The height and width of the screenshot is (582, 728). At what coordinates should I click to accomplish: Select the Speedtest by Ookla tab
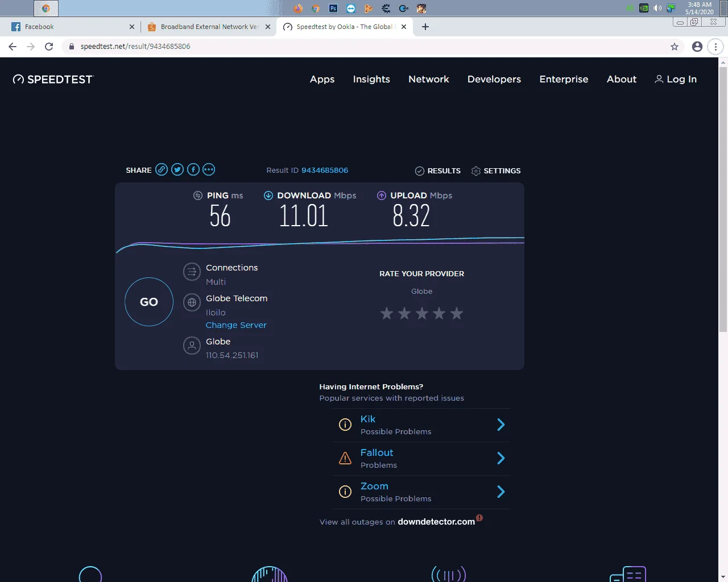click(345, 27)
